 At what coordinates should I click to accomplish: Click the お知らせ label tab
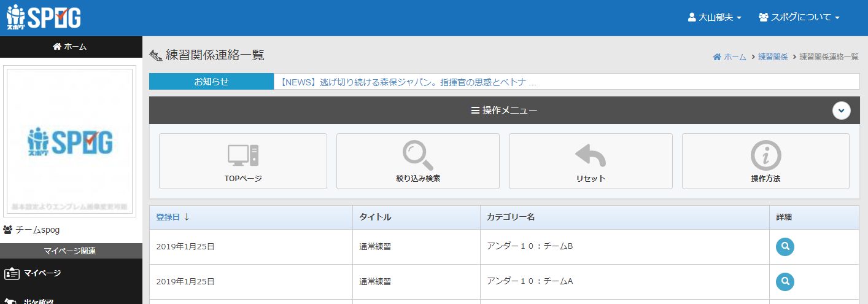coord(211,82)
